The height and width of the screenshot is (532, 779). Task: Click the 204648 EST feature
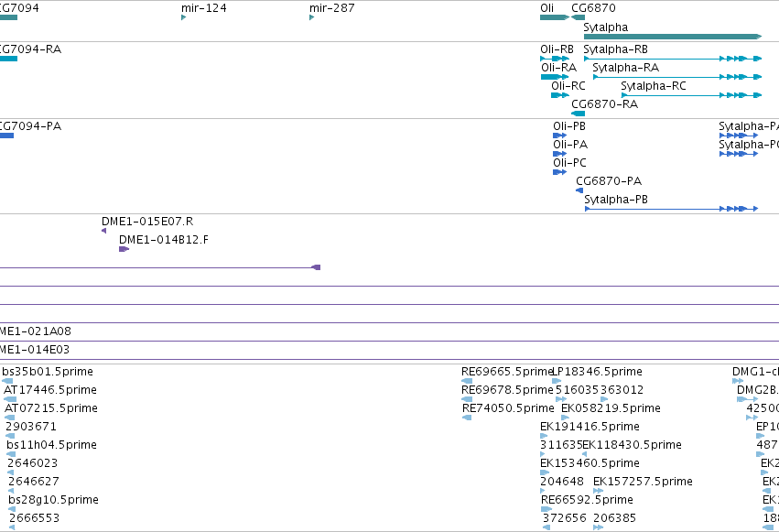click(x=543, y=492)
